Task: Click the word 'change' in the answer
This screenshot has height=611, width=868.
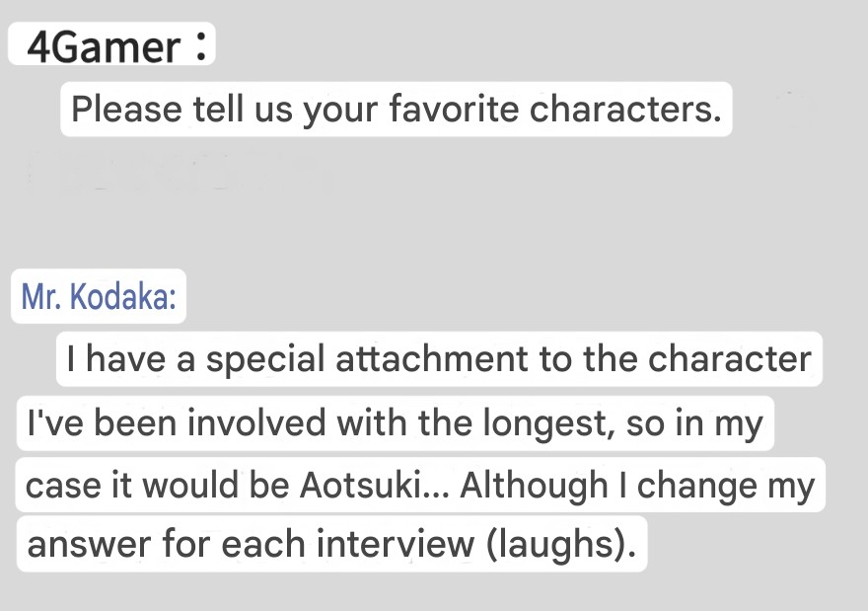Action: coord(695,486)
